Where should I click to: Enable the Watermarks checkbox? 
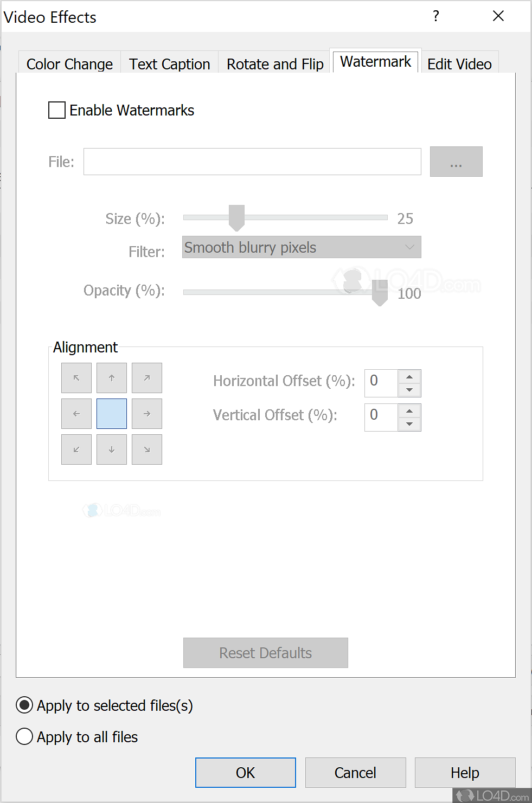(x=57, y=111)
